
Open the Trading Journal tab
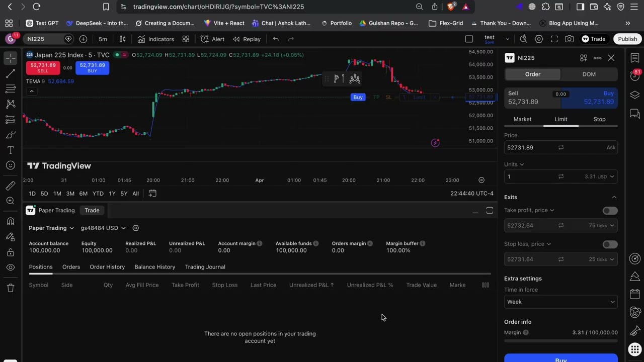[x=205, y=267]
